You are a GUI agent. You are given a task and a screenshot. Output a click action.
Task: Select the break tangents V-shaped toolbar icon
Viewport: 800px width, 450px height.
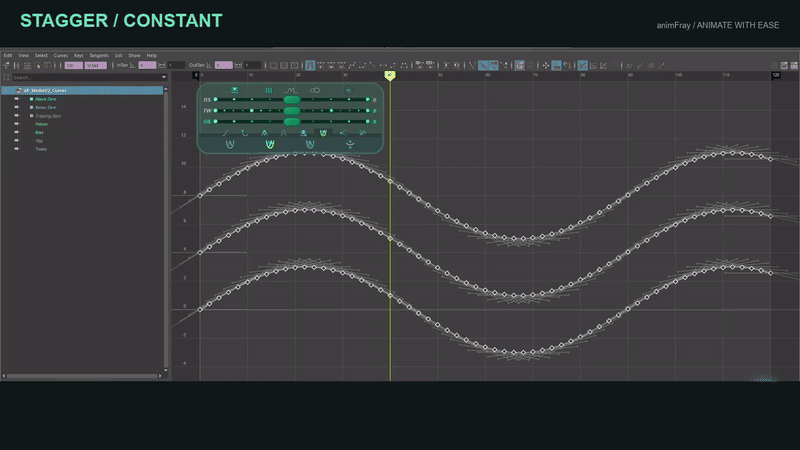point(472,65)
